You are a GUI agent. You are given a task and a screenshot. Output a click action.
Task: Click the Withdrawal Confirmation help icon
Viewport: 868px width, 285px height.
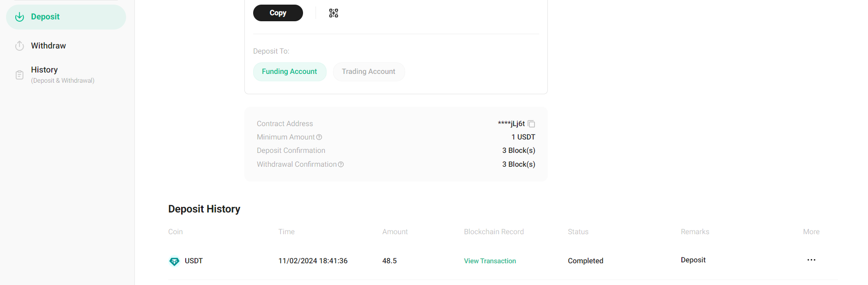[x=341, y=164]
